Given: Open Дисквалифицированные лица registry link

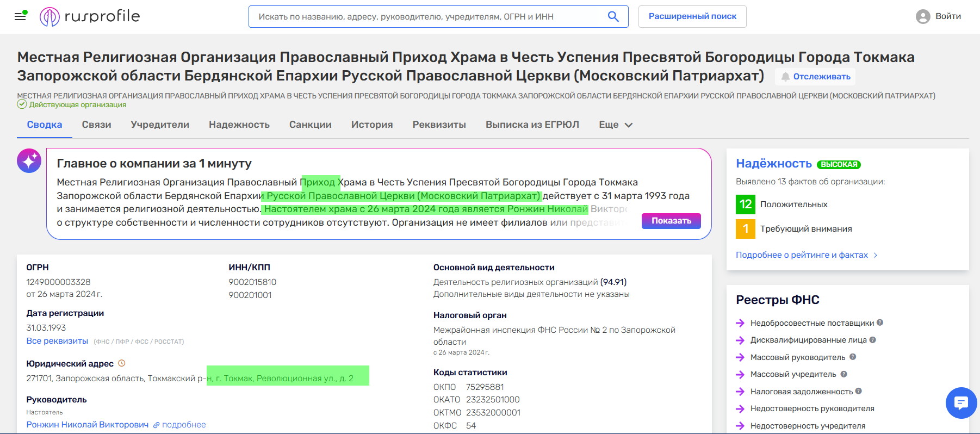Looking at the screenshot, I should [808, 340].
